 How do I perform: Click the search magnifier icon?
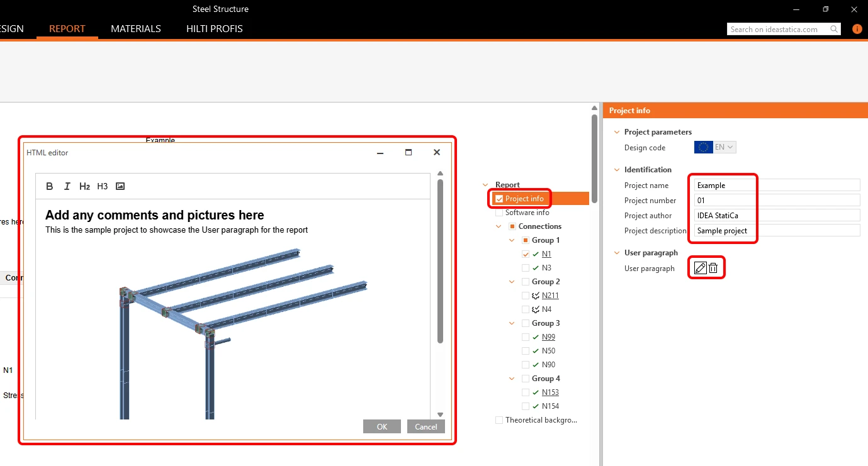click(x=834, y=29)
